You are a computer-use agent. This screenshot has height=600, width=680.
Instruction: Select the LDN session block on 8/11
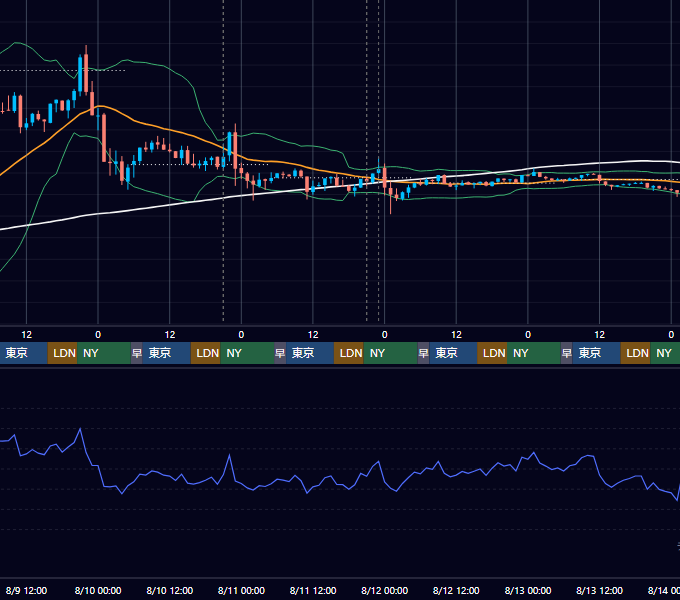[x=349, y=353]
